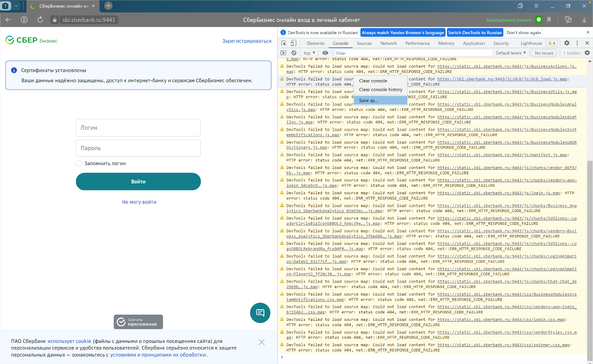
Task: Switch to the Console tab
Action: tap(340, 43)
